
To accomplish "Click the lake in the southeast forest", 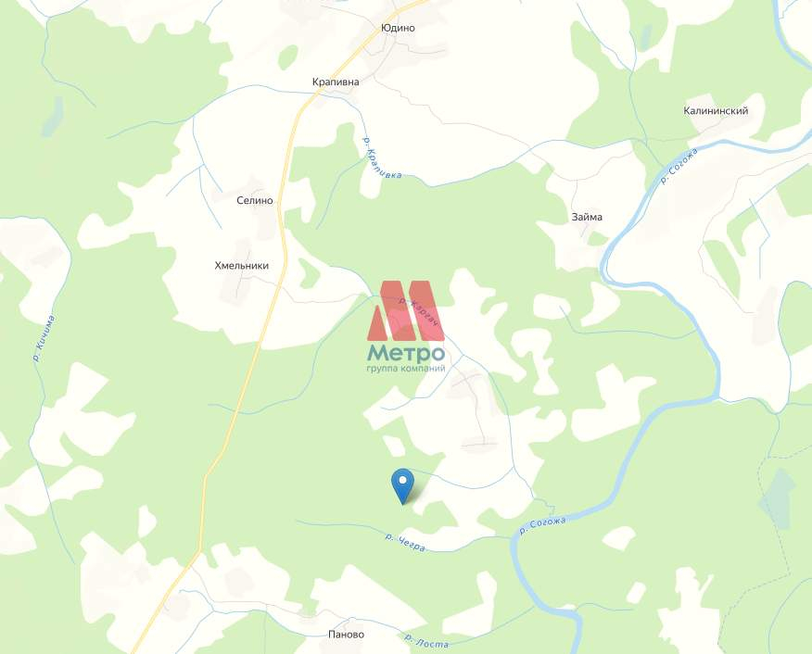I will coord(777,498).
